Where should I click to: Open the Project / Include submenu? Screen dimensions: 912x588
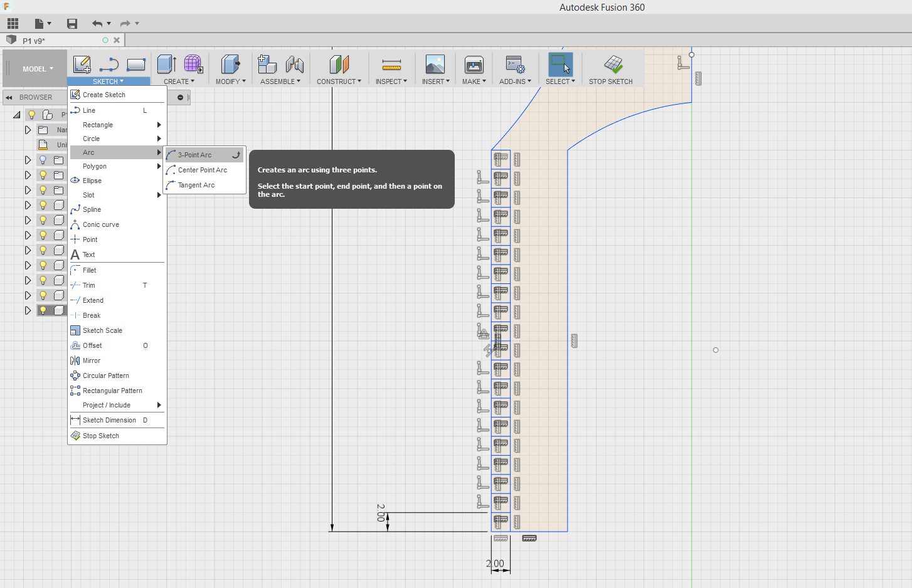[117, 405]
